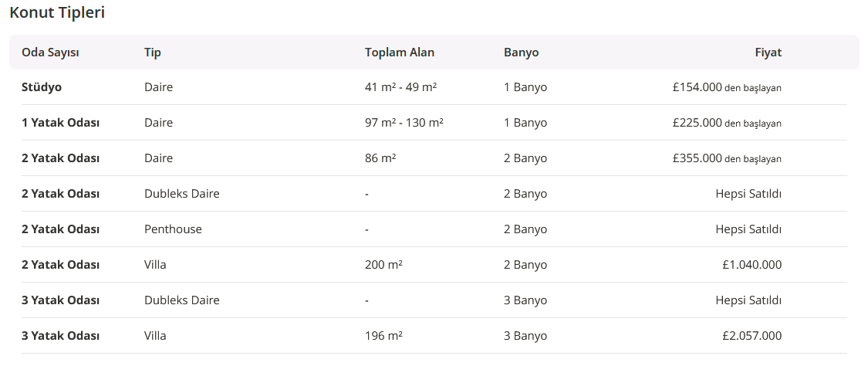Image resolution: width=868 pixels, height=366 pixels.
Task: Select the Banyo column header
Action: pos(521,53)
